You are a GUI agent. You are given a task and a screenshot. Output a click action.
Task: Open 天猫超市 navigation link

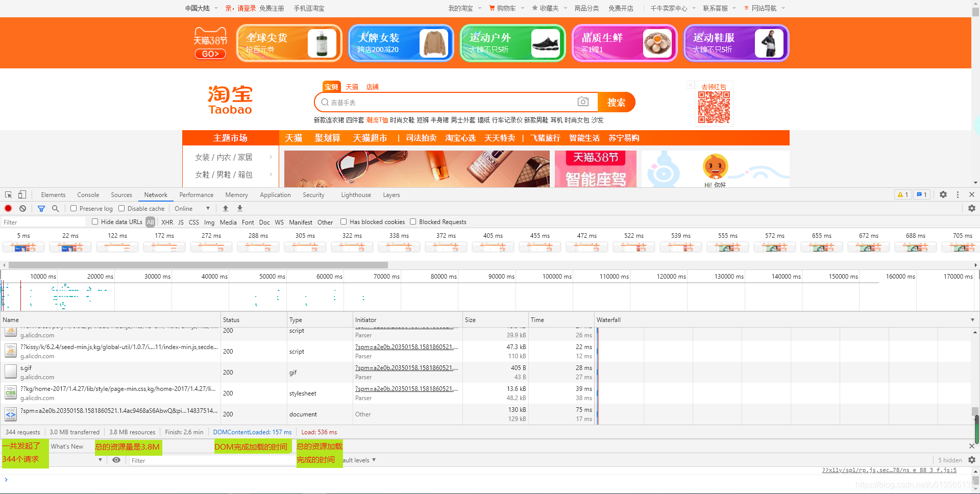pyautogui.click(x=370, y=138)
